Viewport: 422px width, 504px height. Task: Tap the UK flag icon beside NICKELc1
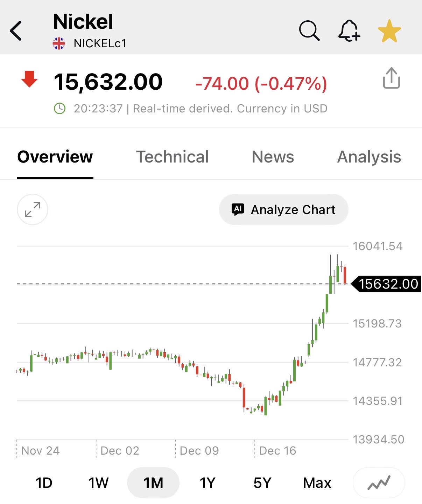coord(59,43)
